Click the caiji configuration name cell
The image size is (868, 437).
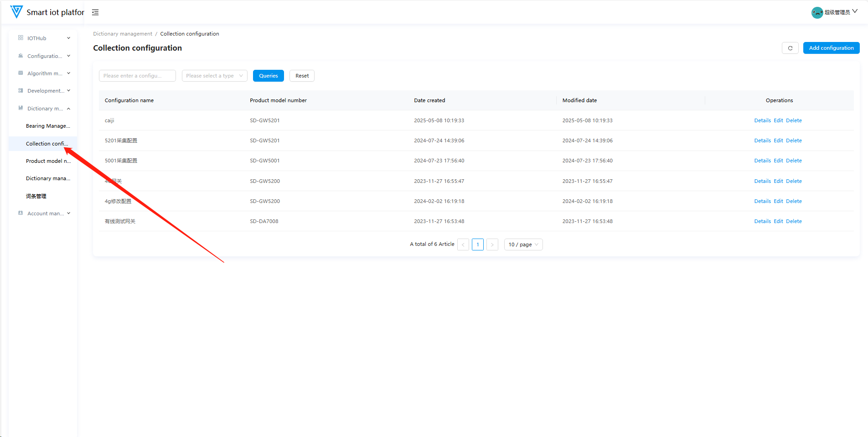(x=109, y=120)
